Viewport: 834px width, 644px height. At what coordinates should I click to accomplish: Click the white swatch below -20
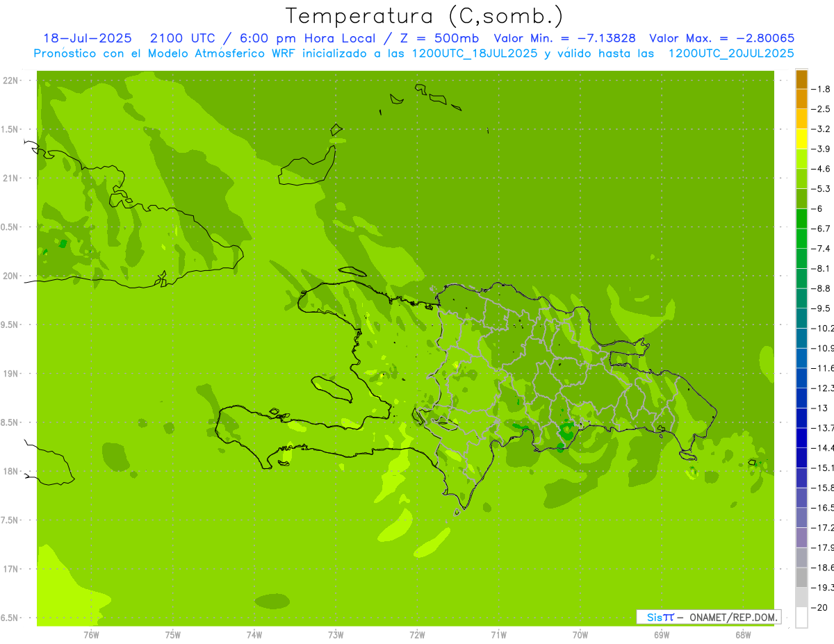801,618
